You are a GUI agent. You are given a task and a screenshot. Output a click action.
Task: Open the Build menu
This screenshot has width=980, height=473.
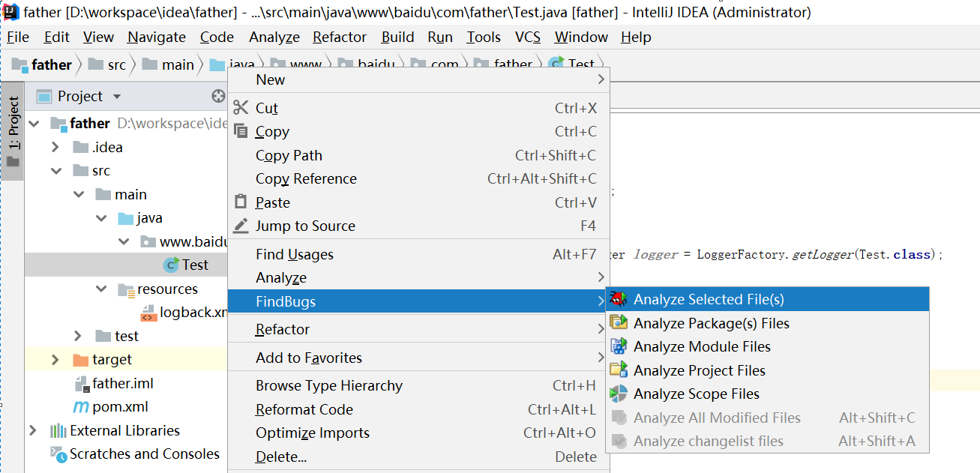tap(397, 37)
